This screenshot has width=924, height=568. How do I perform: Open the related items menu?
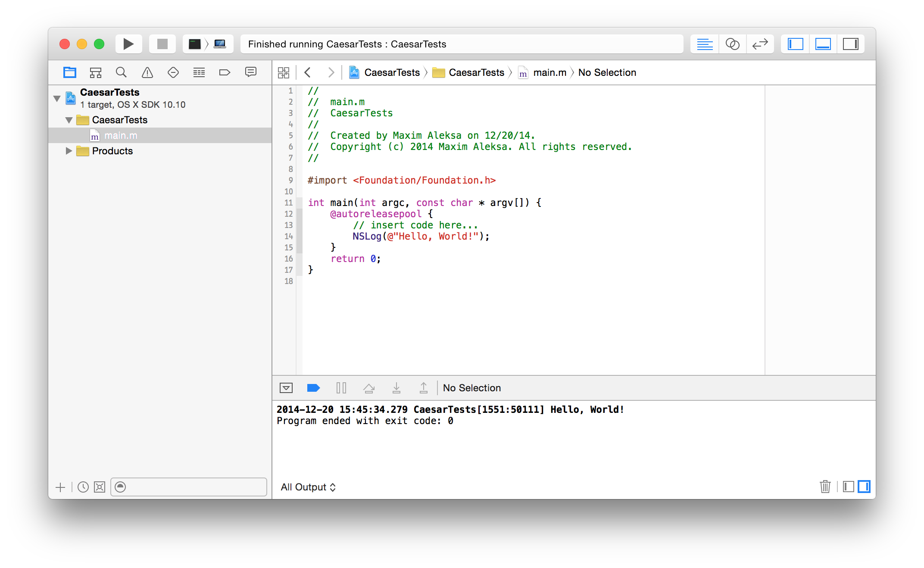click(x=284, y=72)
